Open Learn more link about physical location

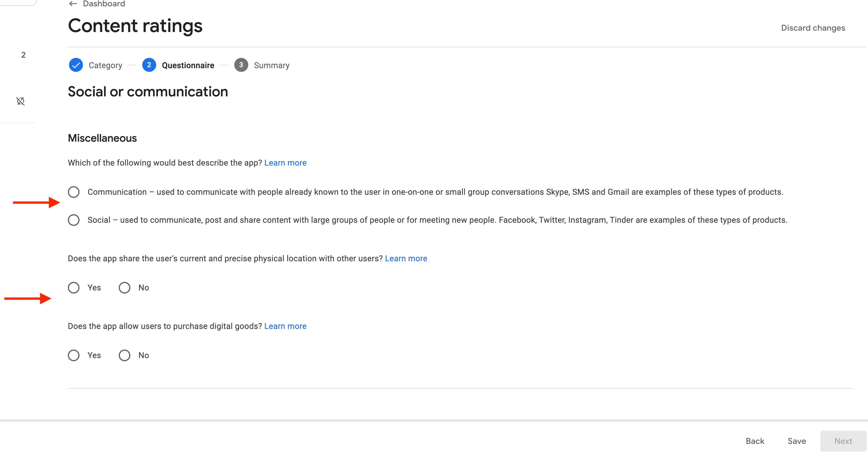[406, 258]
